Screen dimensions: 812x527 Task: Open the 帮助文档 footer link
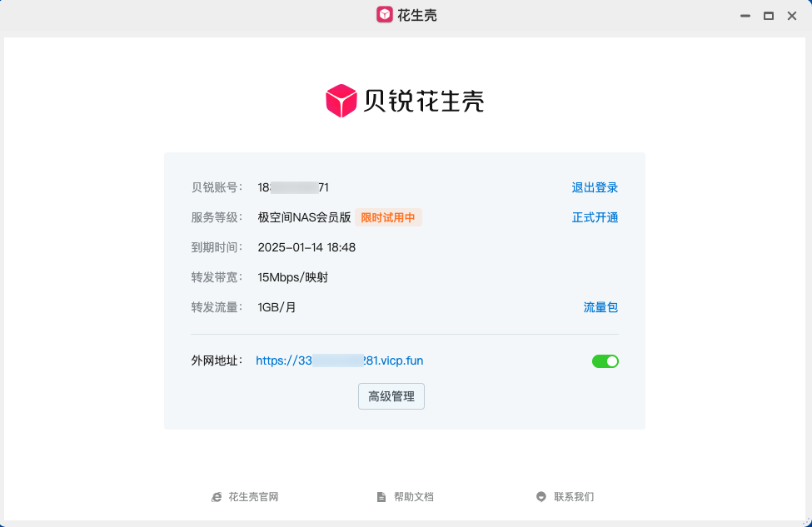[405, 497]
